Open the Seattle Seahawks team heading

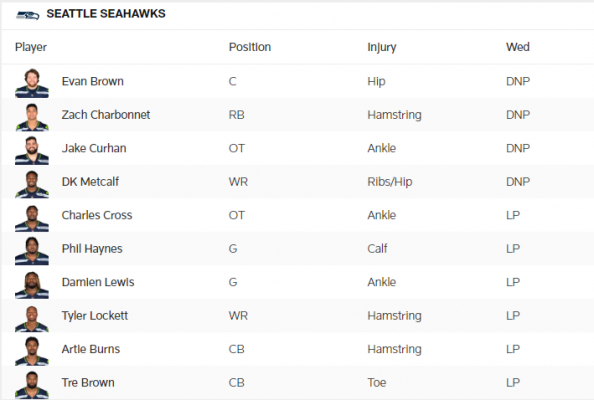tap(106, 14)
